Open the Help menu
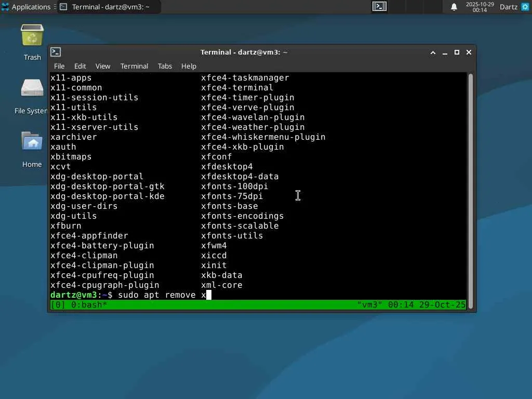 tap(189, 66)
